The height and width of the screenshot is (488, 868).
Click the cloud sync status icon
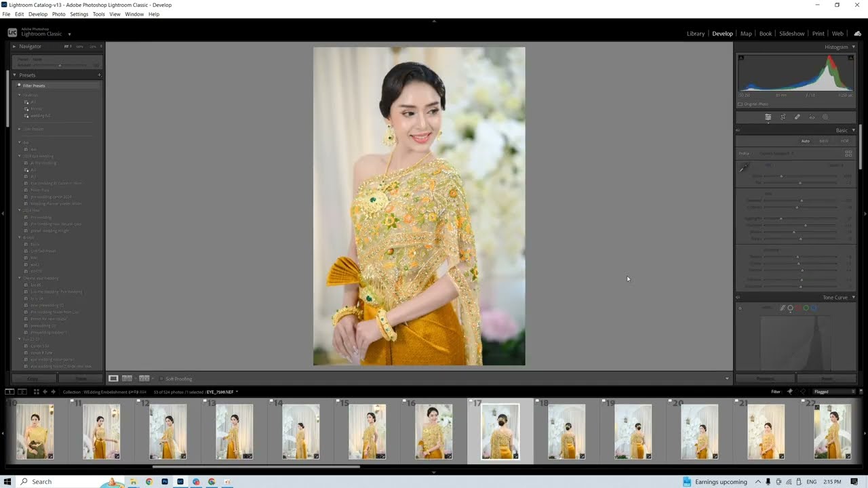click(x=858, y=33)
